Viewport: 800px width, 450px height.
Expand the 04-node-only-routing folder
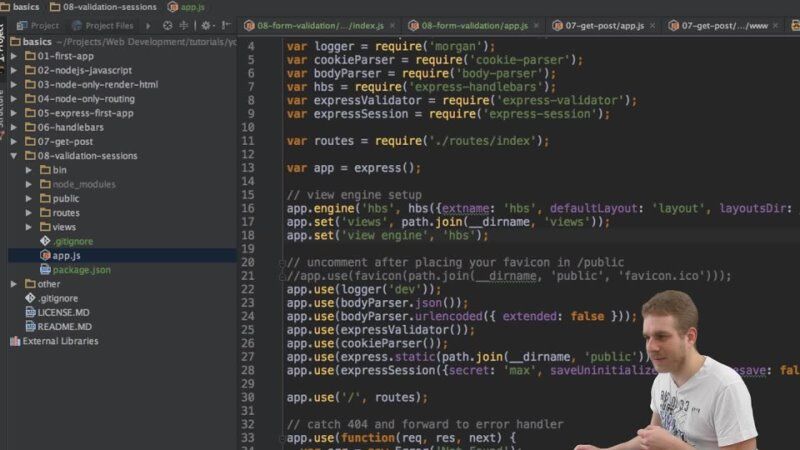(x=14, y=99)
